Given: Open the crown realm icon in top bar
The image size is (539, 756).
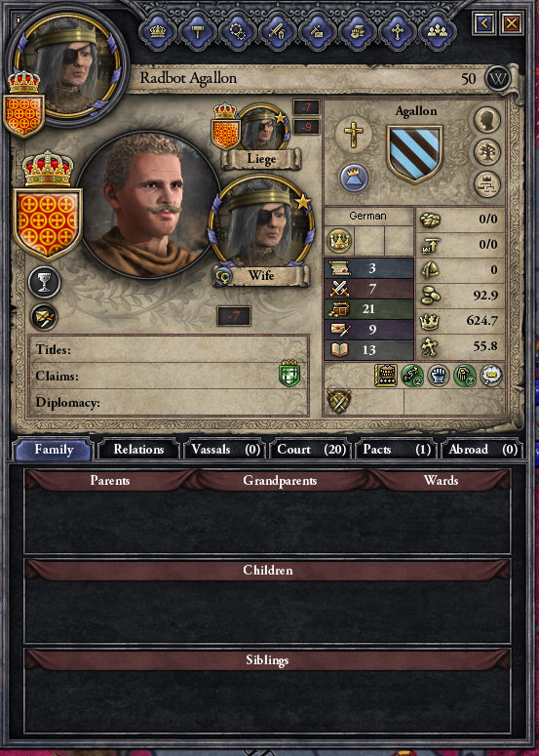Looking at the screenshot, I should 158,32.
